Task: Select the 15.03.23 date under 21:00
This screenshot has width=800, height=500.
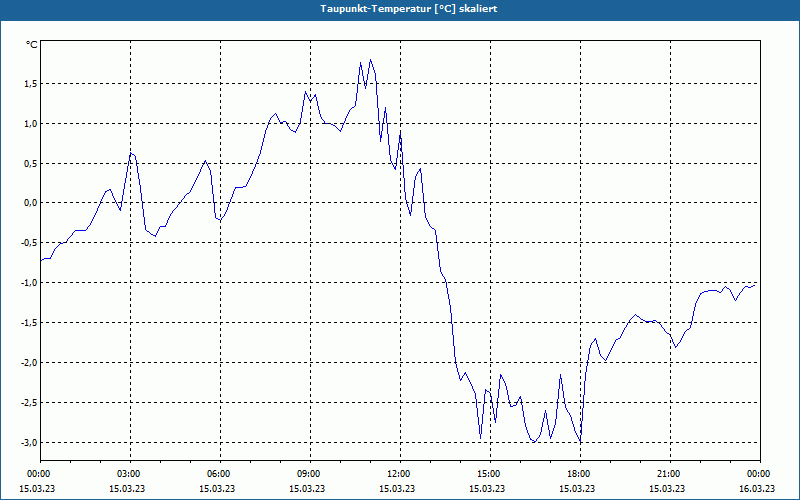Action: (x=667, y=488)
